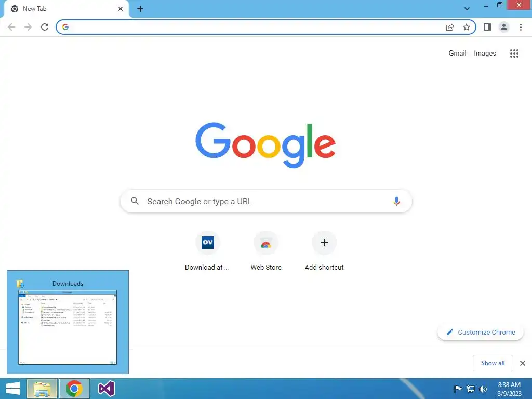Open the Downloads window thumbnail preview

point(68,322)
